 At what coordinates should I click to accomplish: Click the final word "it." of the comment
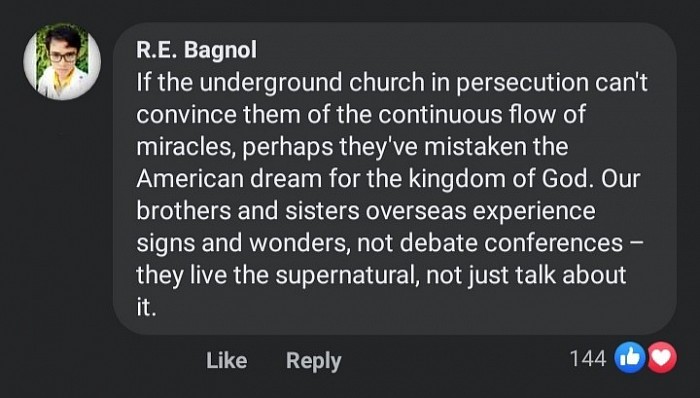pos(146,307)
